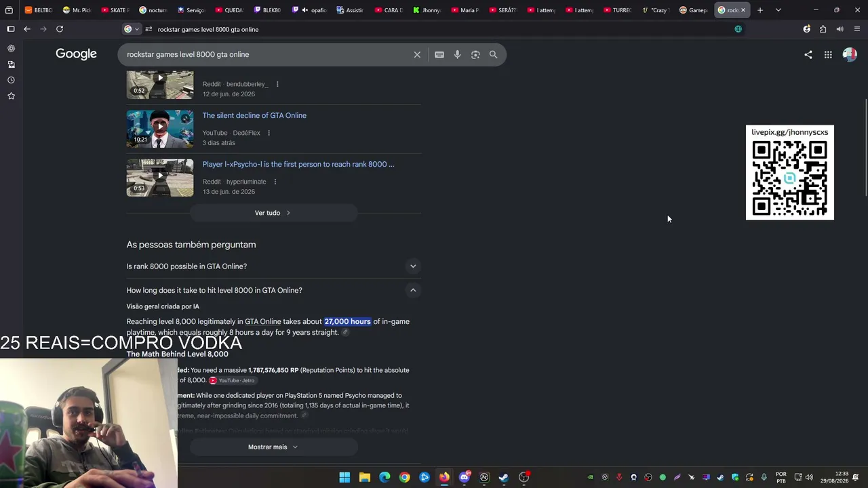Screen dimensions: 868x488
Task: Click 'The Math Behind Level 8,000' heading
Action: pos(177,354)
